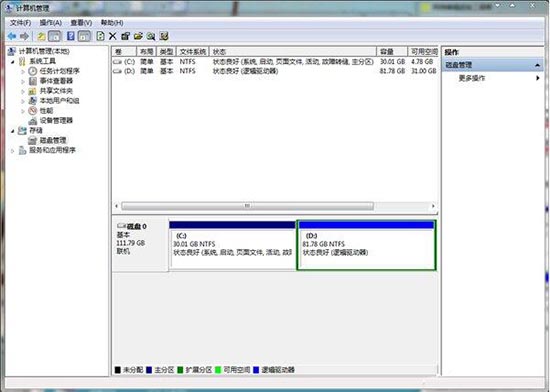Image resolution: width=550 pixels, height=392 pixels.
Task: Select the (C:) partition block on disk map
Action: coord(233,245)
